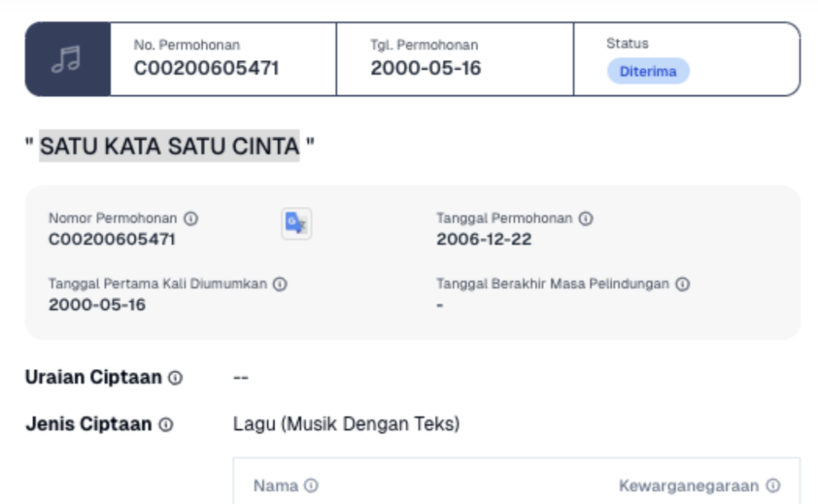Screen dimensions: 818x504
Task: Click info icon next to Kewarganegaraan column
Action: click(773, 486)
